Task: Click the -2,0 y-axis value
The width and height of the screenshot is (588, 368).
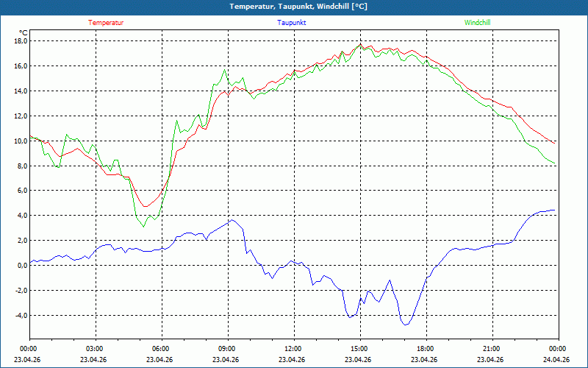Action: [x=22, y=290]
